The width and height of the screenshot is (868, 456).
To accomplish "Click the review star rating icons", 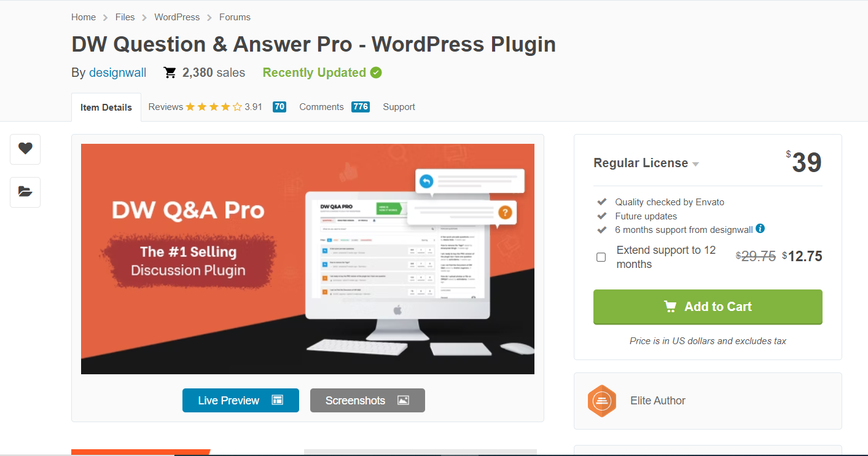I will 214,107.
